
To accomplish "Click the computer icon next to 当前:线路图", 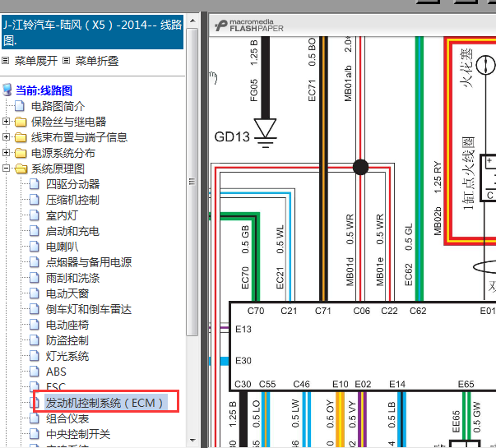I will click(7, 90).
